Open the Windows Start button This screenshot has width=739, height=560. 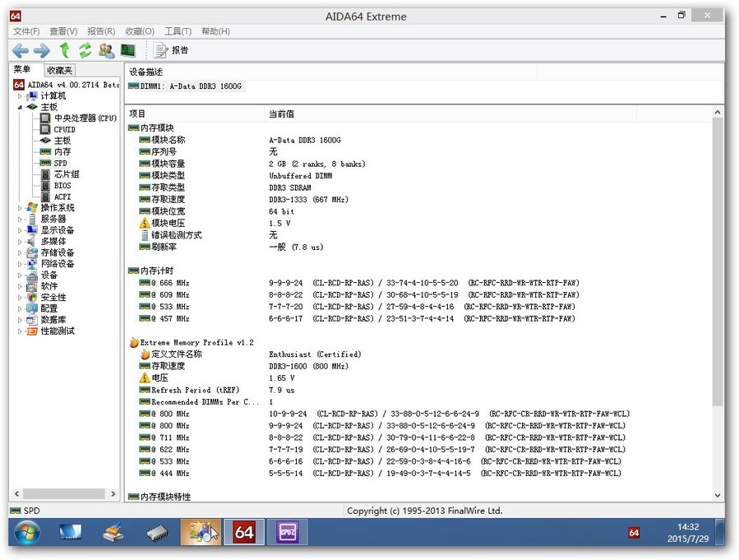(27, 532)
